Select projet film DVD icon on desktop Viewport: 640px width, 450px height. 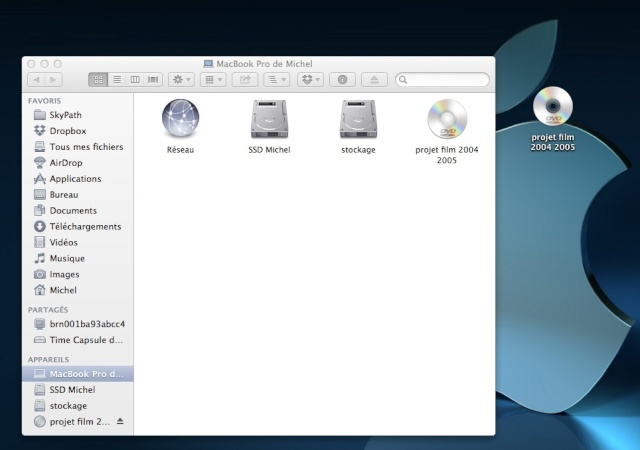(553, 106)
